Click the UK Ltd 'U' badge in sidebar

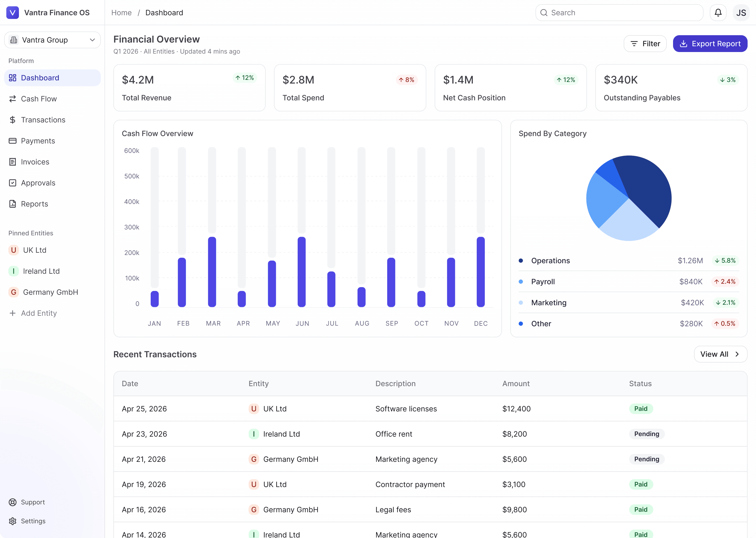(14, 250)
